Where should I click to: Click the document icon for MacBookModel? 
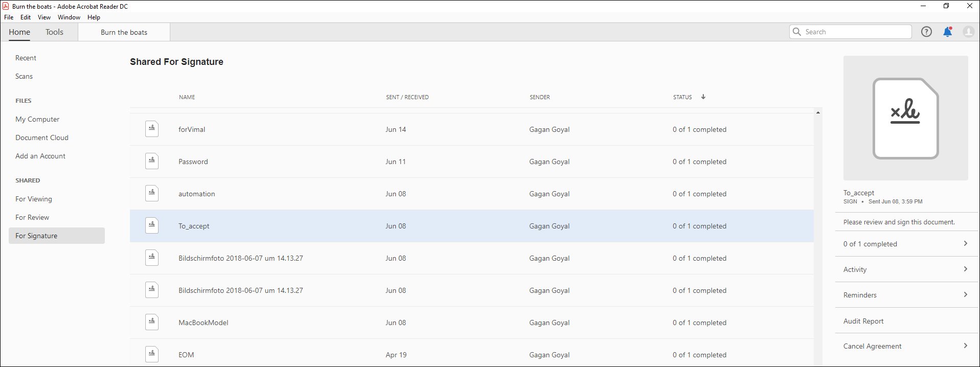152,322
